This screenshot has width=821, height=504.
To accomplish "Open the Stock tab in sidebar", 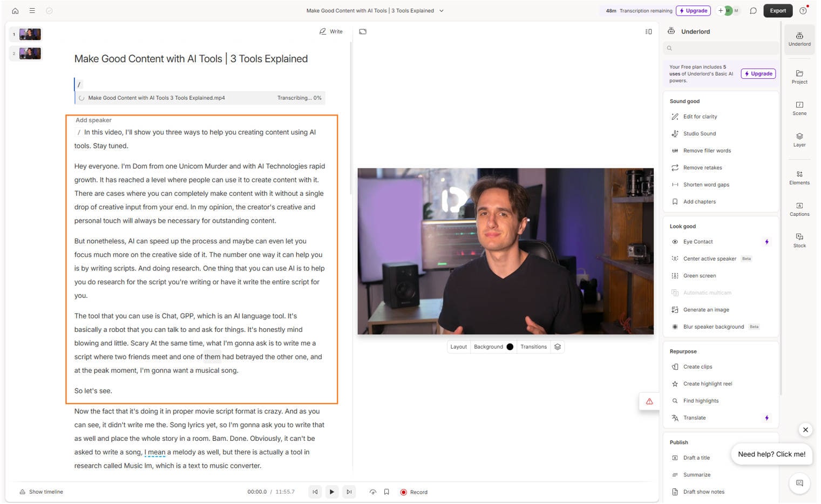I will (799, 240).
